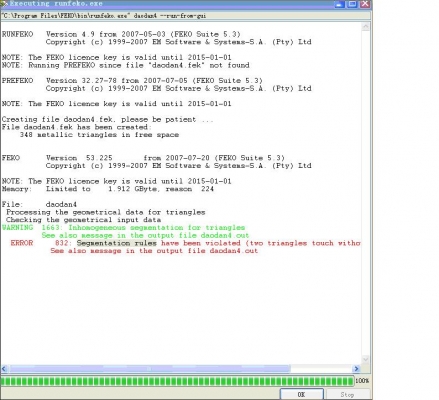Click the 100% progress label

point(362,381)
